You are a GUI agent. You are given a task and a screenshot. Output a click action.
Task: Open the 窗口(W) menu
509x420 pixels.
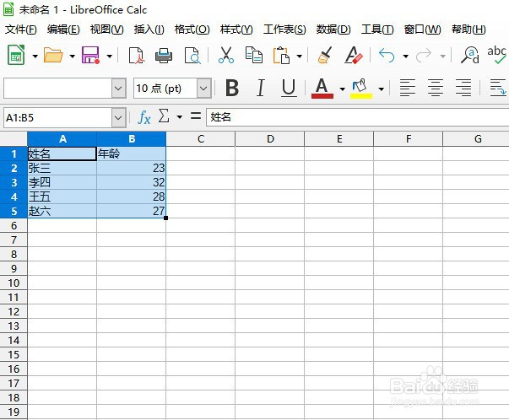(422, 30)
